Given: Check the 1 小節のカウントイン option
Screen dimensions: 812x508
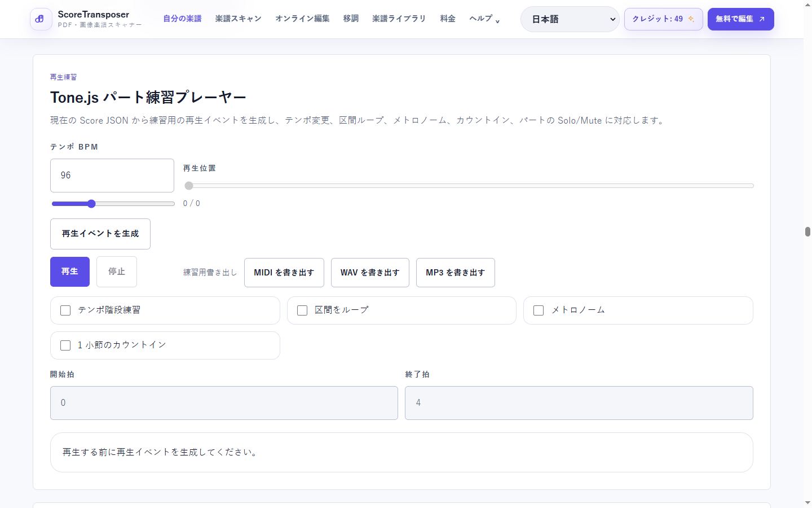Looking at the screenshot, I should click(x=65, y=345).
